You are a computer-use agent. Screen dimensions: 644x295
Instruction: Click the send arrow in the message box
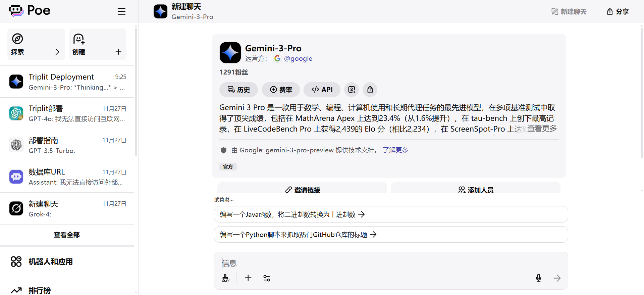557,278
